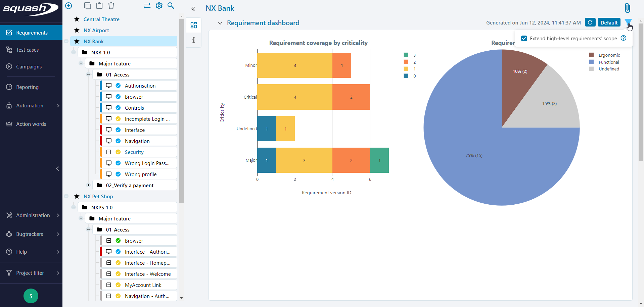Open the Security requirement
644x307 pixels.
pyautogui.click(x=135, y=152)
